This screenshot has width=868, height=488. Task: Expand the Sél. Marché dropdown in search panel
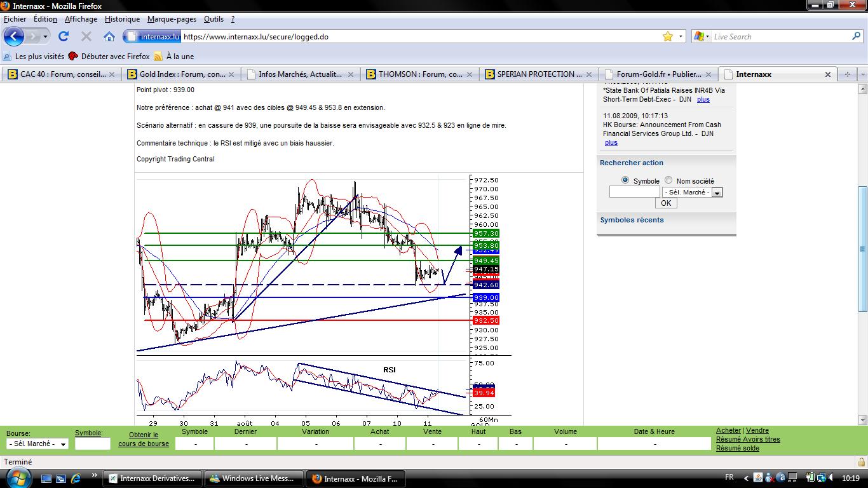(x=717, y=193)
